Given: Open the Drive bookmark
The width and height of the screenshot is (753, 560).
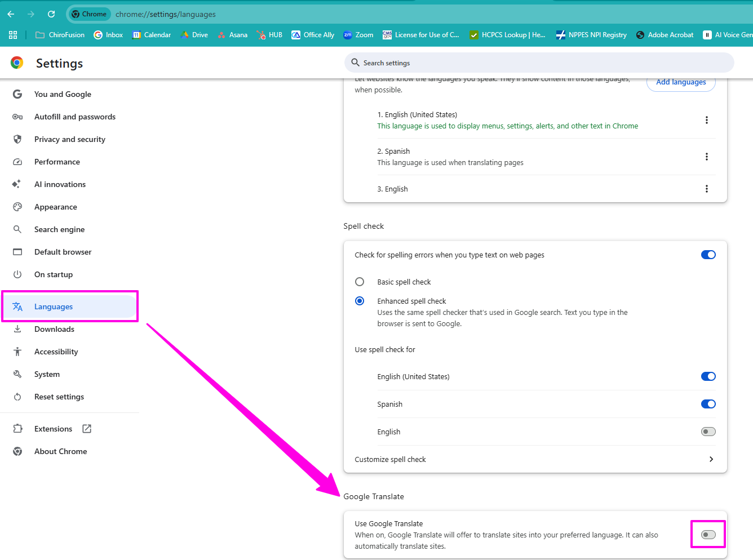Looking at the screenshot, I should tap(194, 35).
